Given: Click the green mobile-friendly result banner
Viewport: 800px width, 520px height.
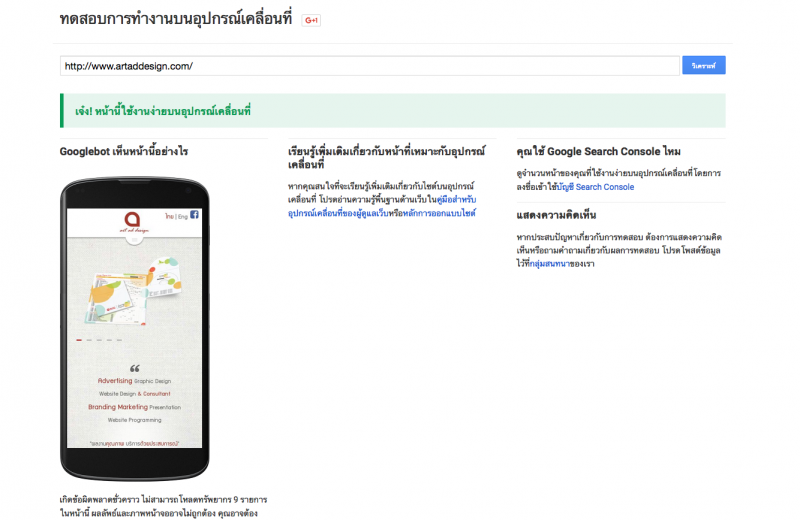Looking at the screenshot, I should coord(393,111).
